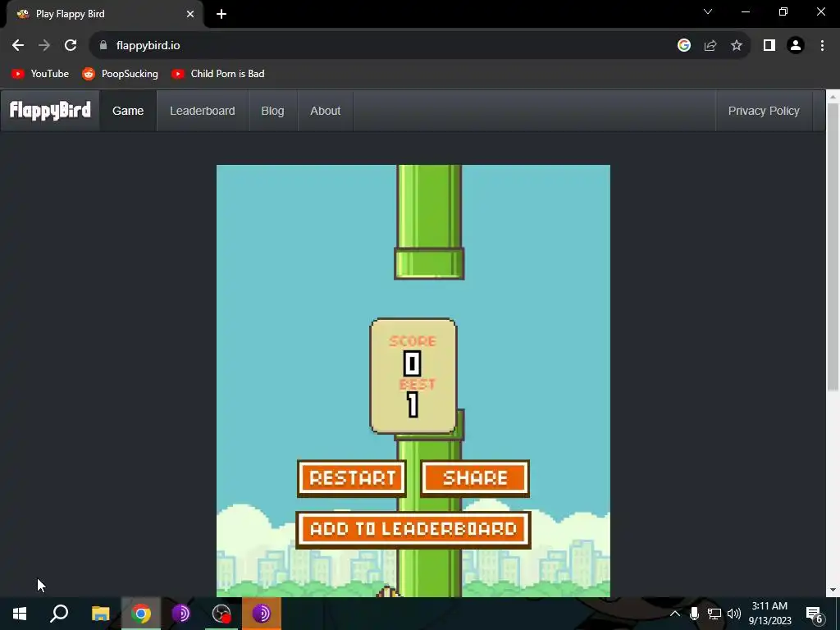This screenshot has height=630, width=840.
Task: Select the Play Flappy Bird tab
Action: click(104, 15)
